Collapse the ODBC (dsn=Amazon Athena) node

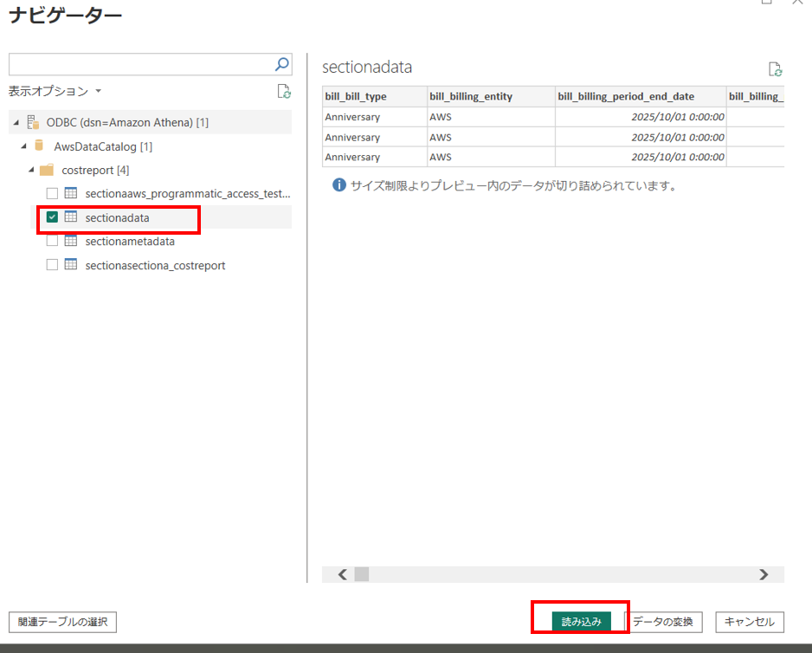[x=16, y=123]
